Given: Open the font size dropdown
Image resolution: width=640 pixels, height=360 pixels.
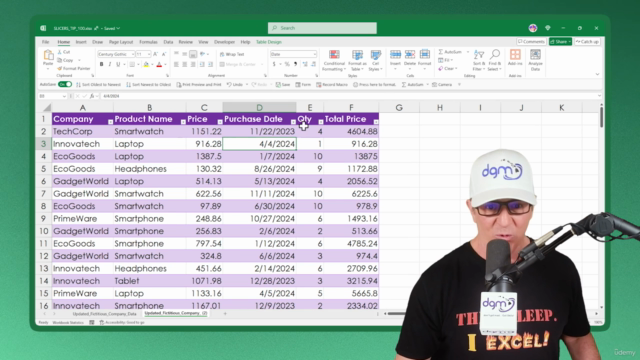Looking at the screenshot, I should pos(149,54).
